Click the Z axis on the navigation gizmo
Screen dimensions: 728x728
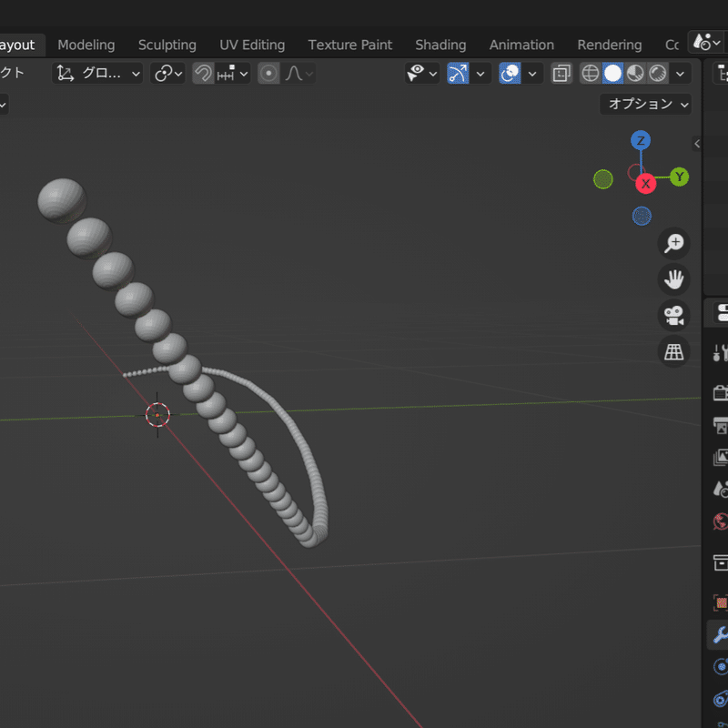[x=640, y=140]
